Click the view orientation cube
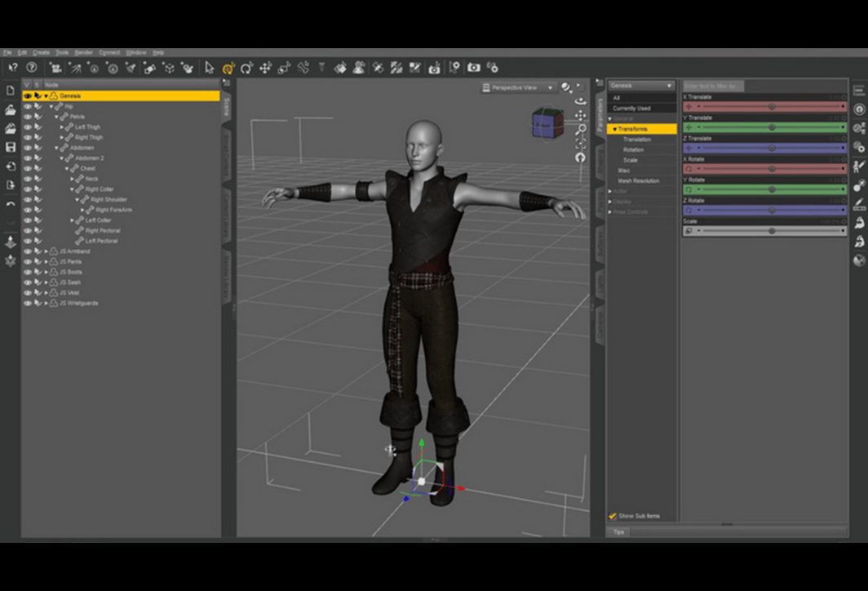Screen dimensions: 868x591 547,123
